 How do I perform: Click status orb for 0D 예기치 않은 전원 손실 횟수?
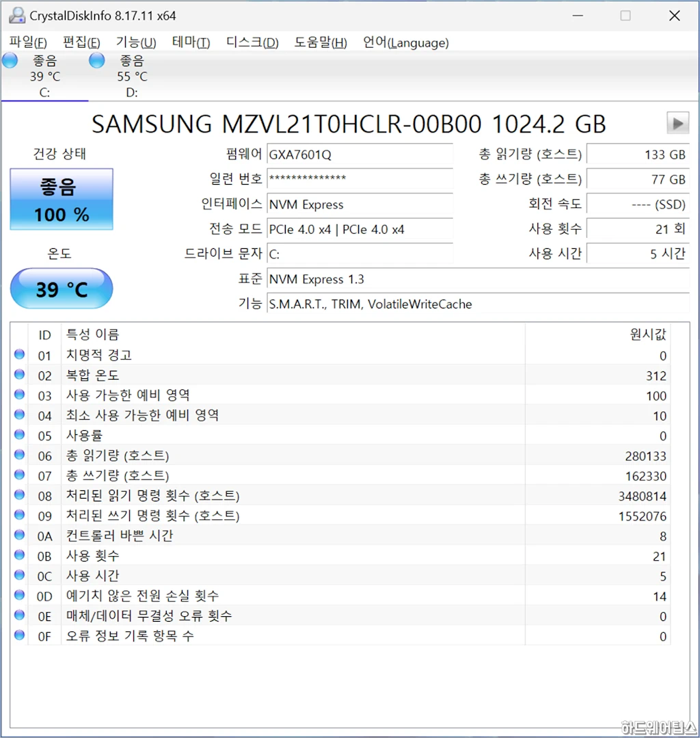[x=19, y=595]
